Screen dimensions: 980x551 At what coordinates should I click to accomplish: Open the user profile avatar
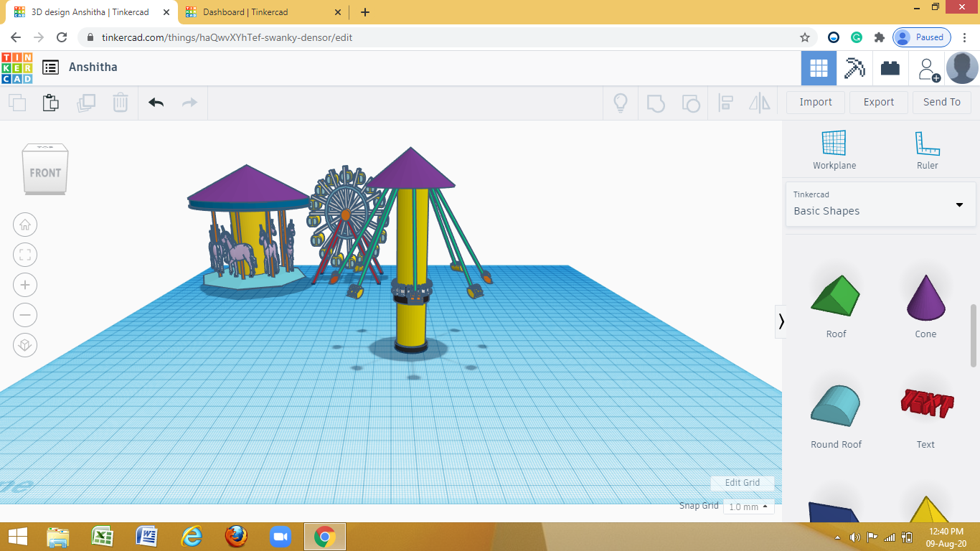click(962, 68)
